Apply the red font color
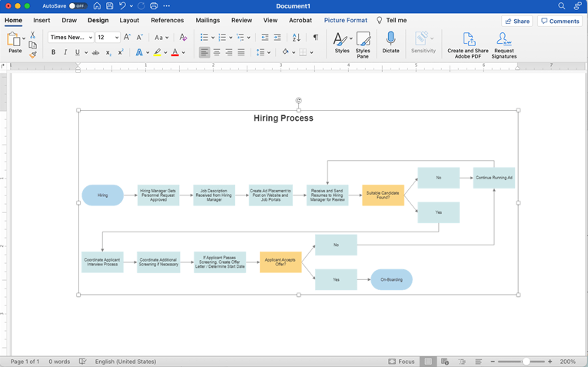The image size is (588, 367). click(x=174, y=52)
